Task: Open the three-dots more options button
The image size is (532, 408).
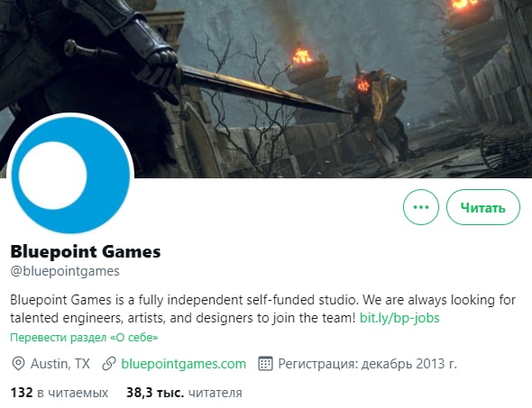Action: 421,207
